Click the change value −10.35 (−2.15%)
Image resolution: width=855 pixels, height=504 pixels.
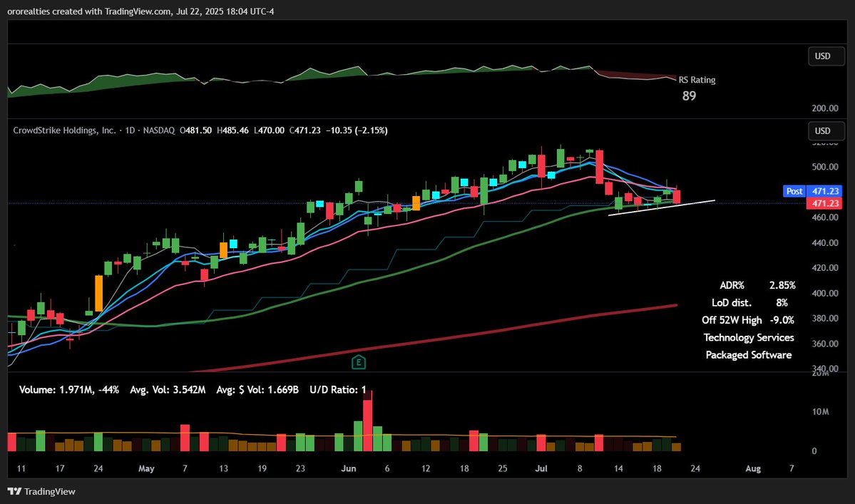point(357,130)
